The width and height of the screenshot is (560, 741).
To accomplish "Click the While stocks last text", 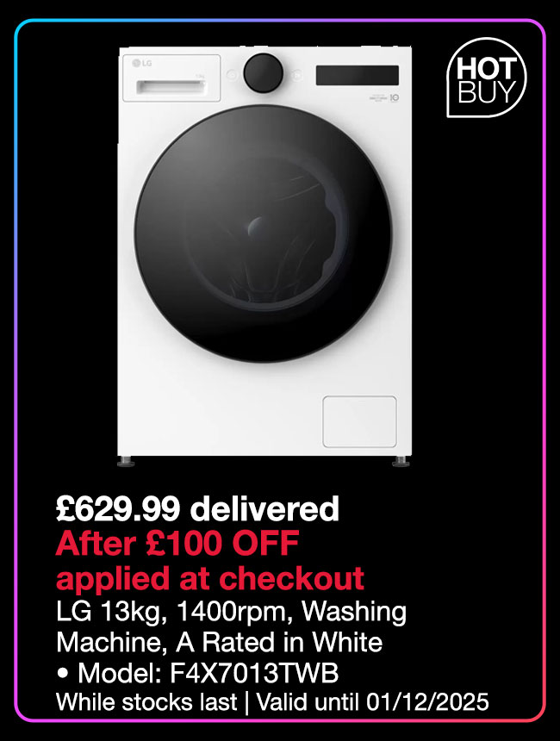I will (146, 701).
